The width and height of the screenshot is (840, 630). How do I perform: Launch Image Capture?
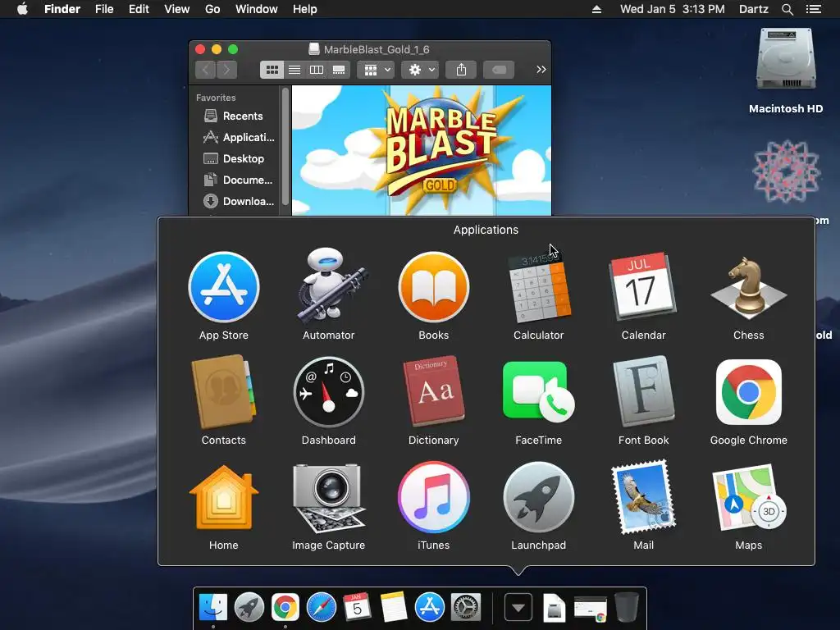[x=329, y=498]
